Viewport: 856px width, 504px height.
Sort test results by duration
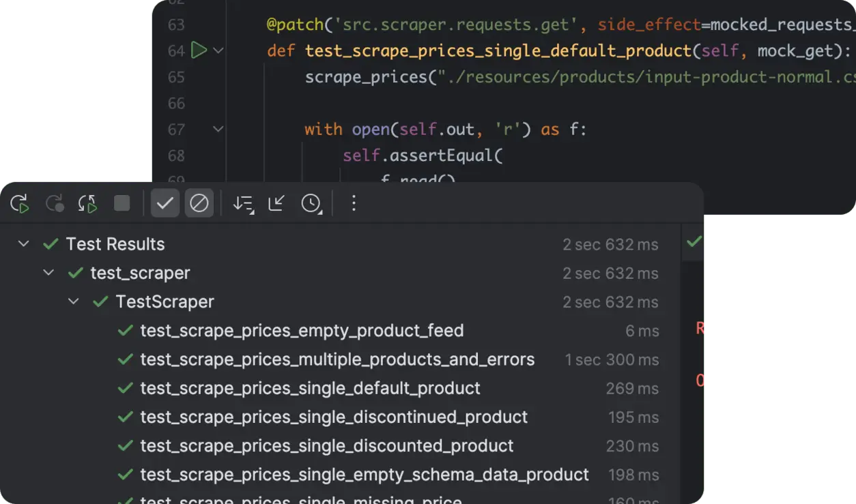tap(311, 203)
